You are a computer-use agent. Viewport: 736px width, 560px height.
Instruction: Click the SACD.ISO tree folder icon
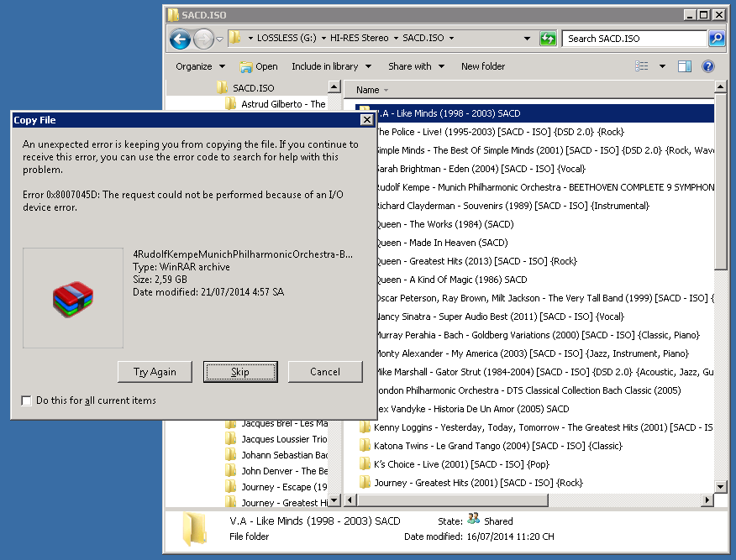(x=222, y=87)
